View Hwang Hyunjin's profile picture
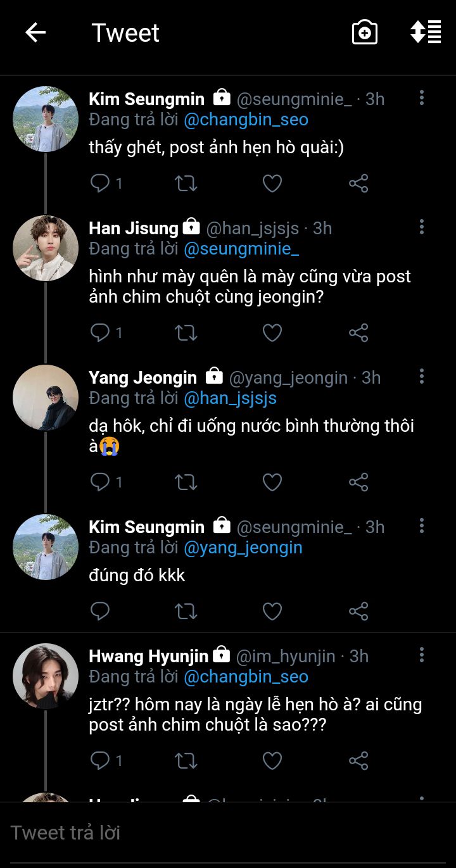The image size is (456, 868). (x=46, y=676)
